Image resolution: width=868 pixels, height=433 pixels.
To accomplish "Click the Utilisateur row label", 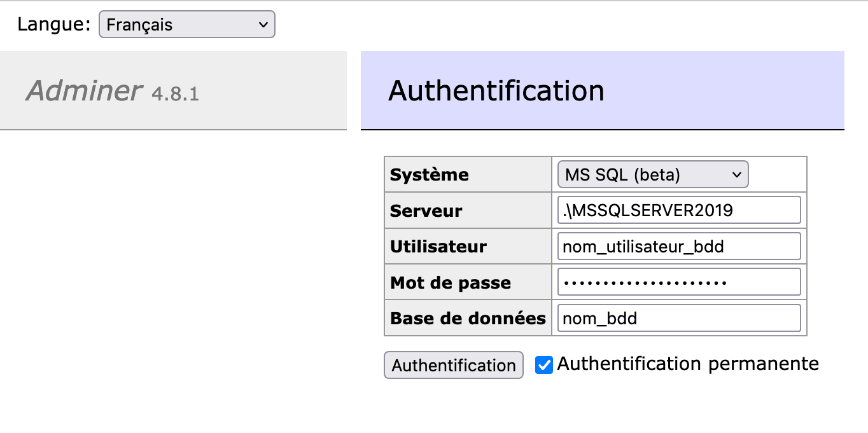I will pos(438,247).
